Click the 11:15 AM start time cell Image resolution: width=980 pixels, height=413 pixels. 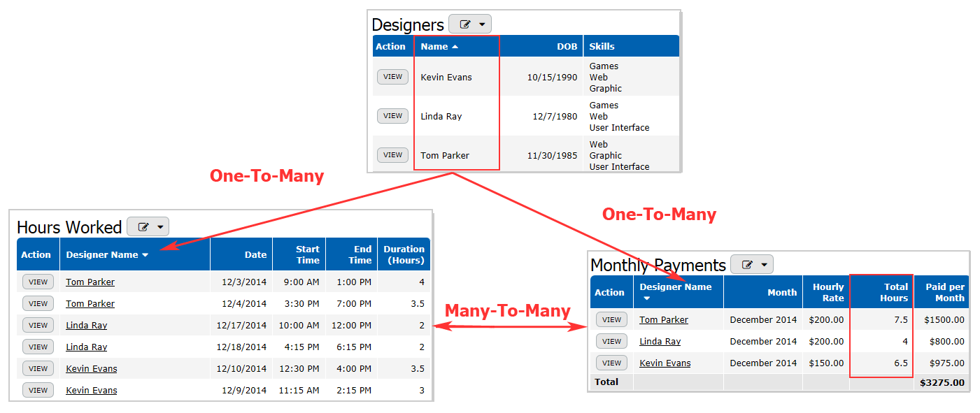click(x=299, y=390)
